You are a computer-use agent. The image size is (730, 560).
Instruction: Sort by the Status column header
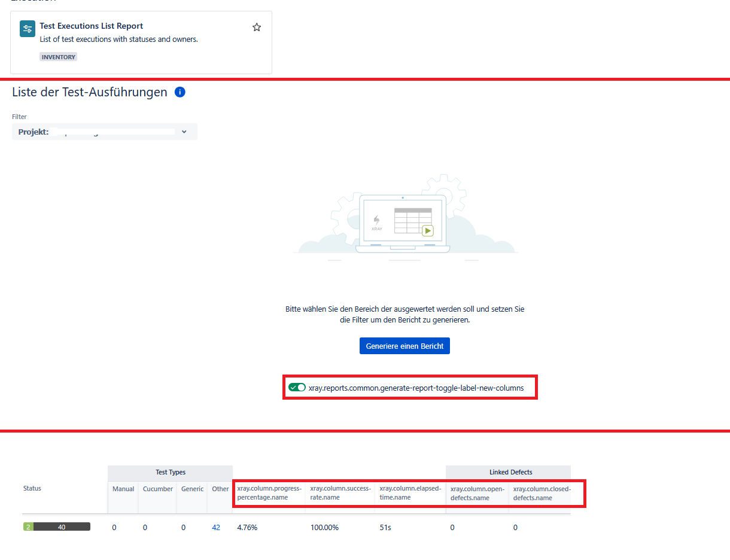tap(32, 488)
